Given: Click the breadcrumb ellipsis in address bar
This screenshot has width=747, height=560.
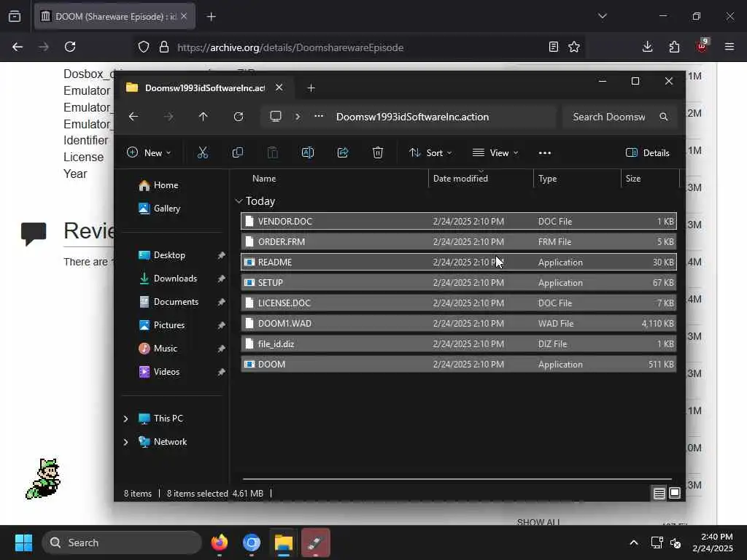Looking at the screenshot, I should (319, 116).
